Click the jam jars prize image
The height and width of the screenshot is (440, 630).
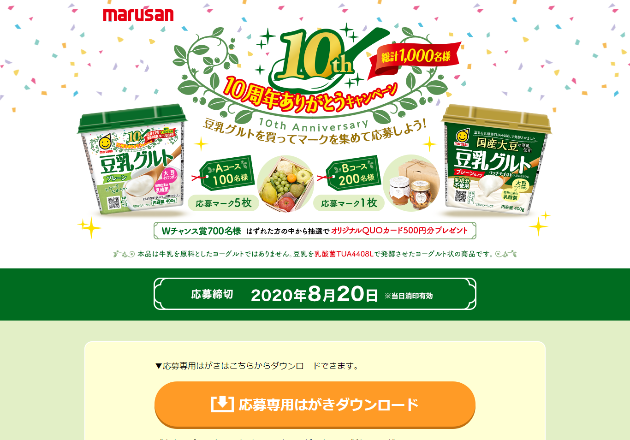[411, 183]
